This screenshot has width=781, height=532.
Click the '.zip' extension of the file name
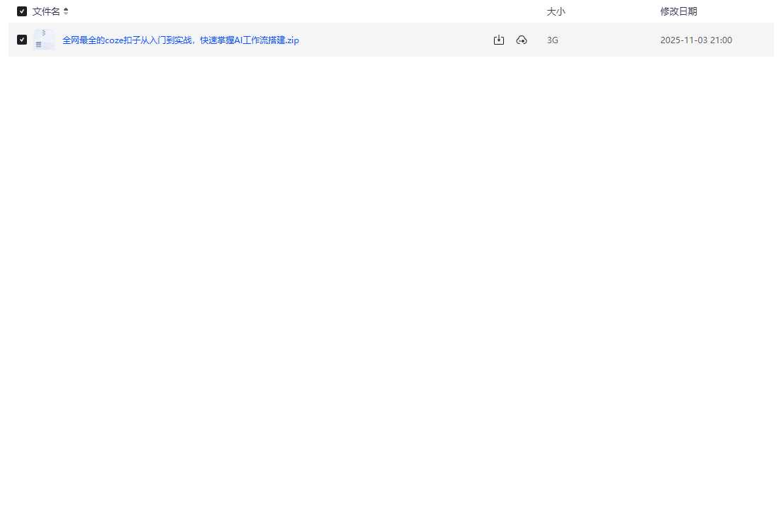coord(292,40)
